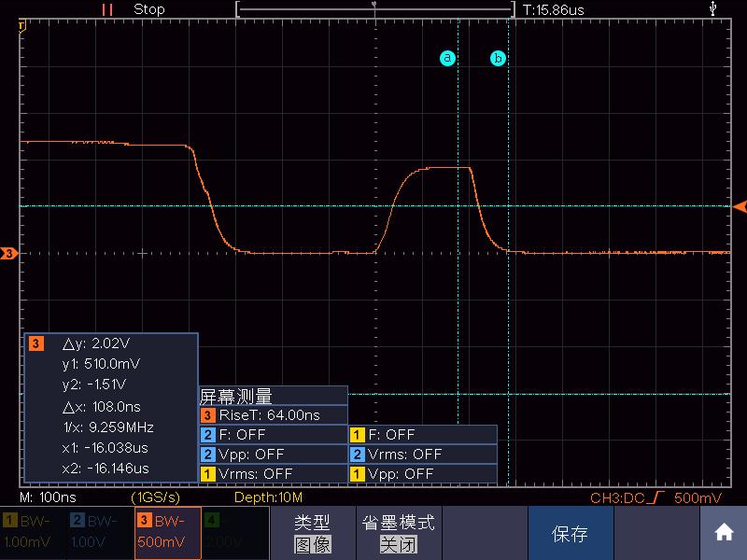Click the orange trigger level arrow
The height and width of the screenshot is (560, 747).
point(740,206)
